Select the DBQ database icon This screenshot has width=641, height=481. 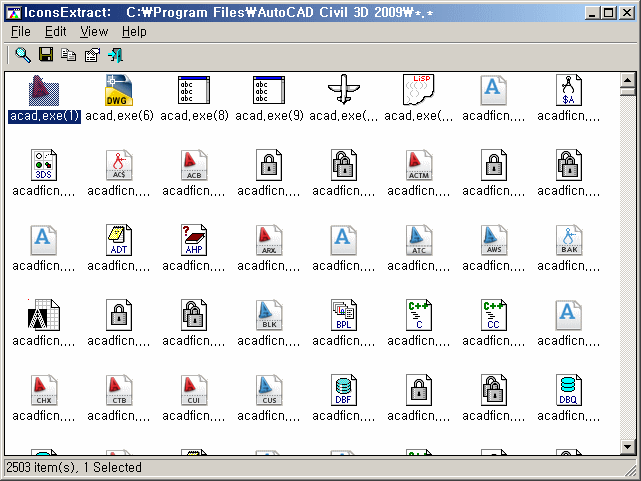(569, 390)
